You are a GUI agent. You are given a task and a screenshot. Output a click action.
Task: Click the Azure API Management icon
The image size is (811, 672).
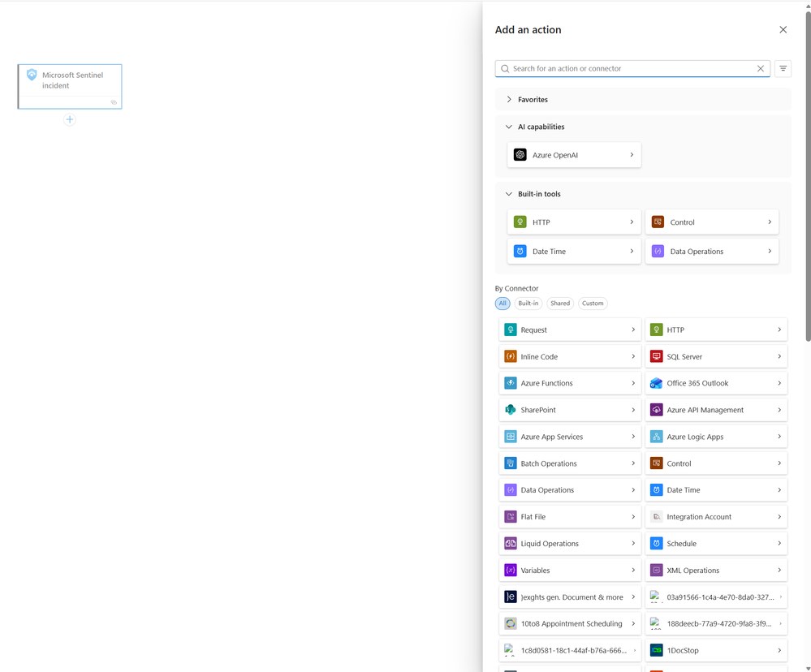pyautogui.click(x=657, y=410)
